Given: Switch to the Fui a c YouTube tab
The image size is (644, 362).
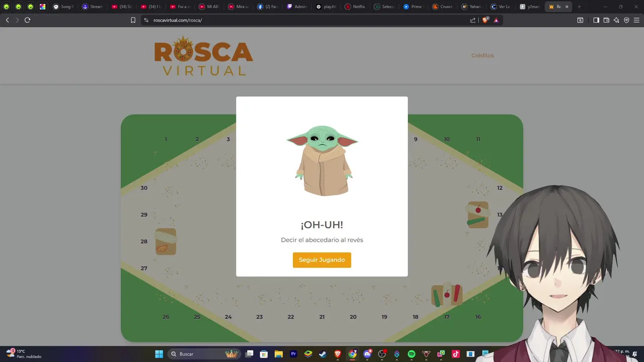Looking at the screenshot, I should point(180,7).
